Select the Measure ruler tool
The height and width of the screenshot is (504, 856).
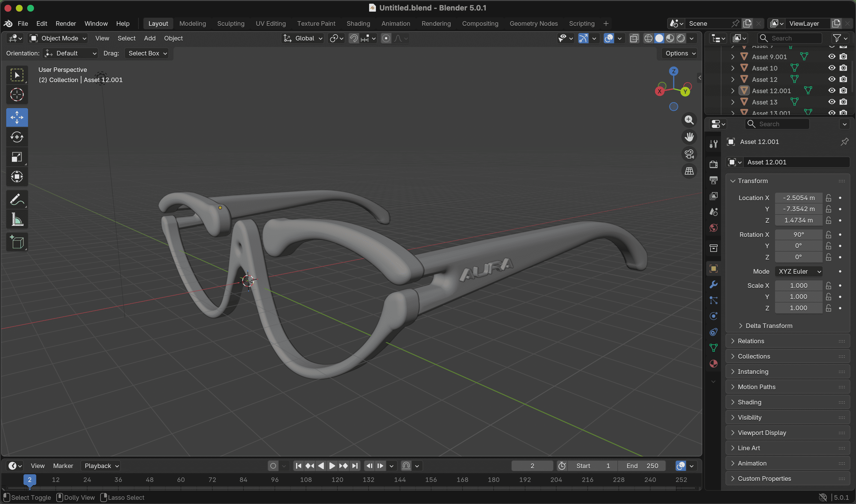pyautogui.click(x=17, y=219)
